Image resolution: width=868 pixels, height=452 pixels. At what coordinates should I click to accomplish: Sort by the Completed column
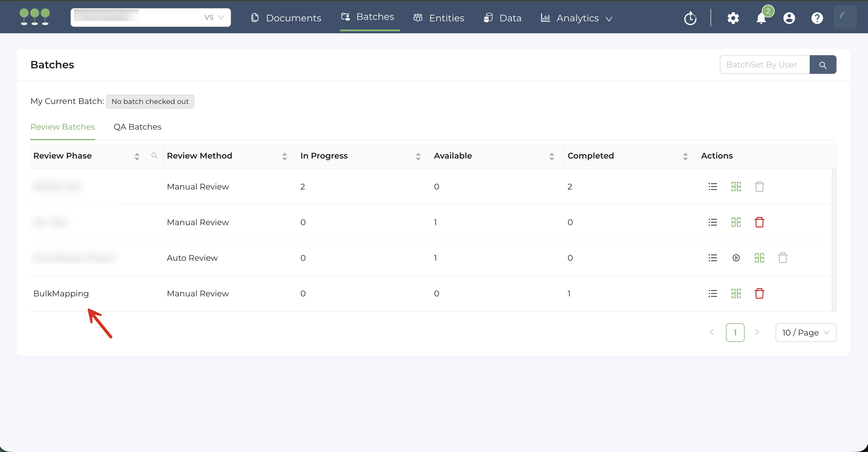tap(685, 156)
